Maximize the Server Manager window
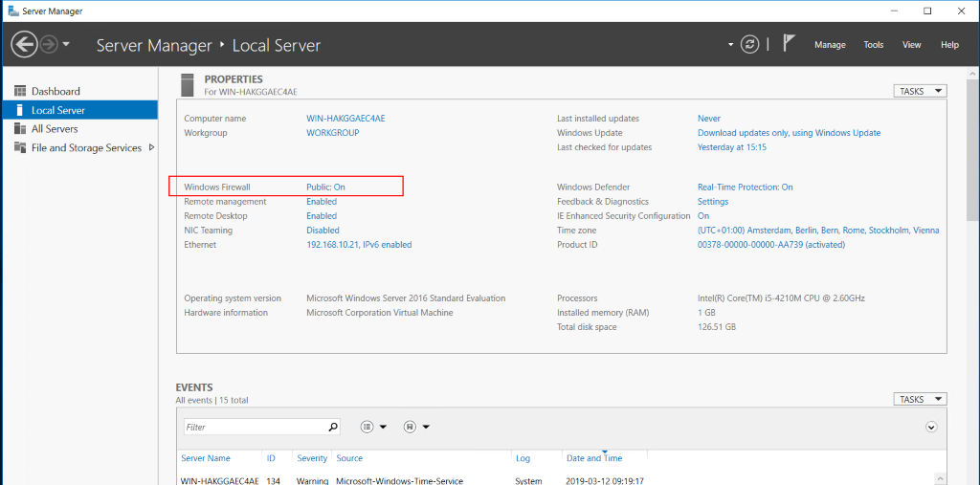980x485 pixels. (x=927, y=11)
